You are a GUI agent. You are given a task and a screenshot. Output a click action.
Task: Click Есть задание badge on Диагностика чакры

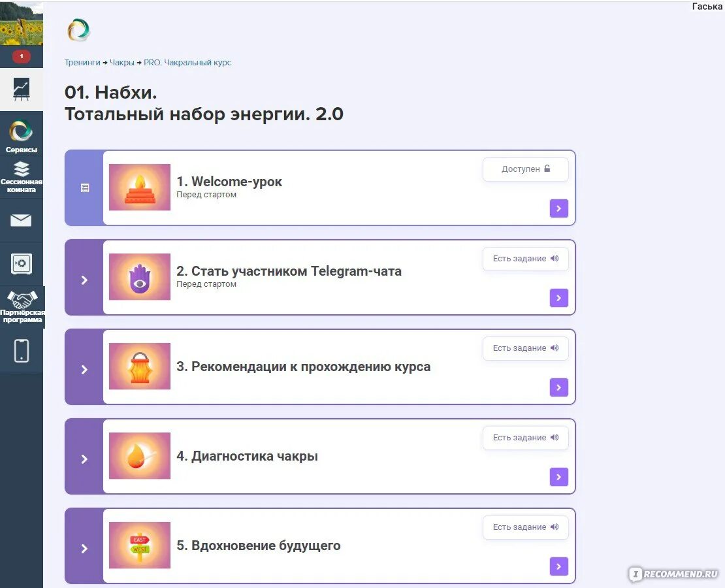(526, 438)
